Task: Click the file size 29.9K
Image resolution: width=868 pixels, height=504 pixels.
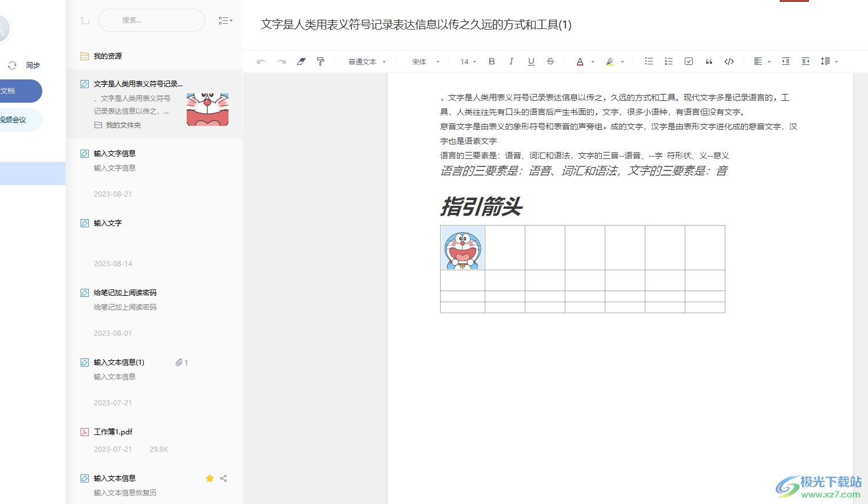Action: (x=159, y=449)
